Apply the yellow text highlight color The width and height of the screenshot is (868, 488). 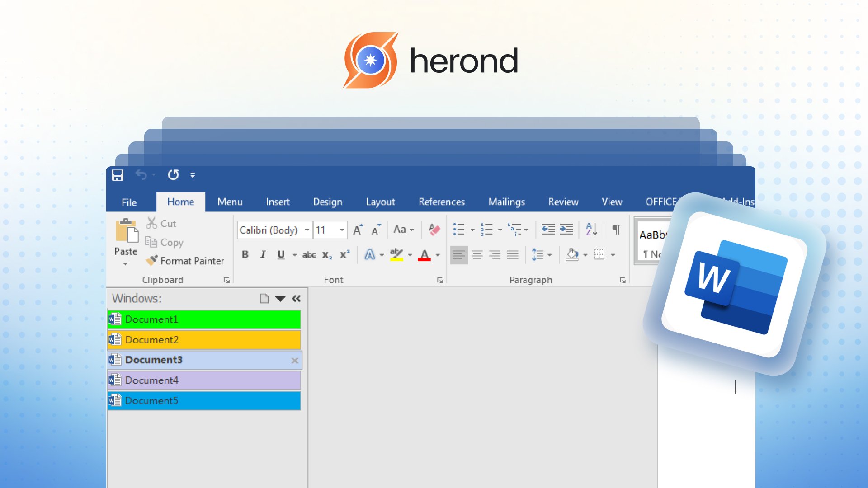(x=396, y=254)
